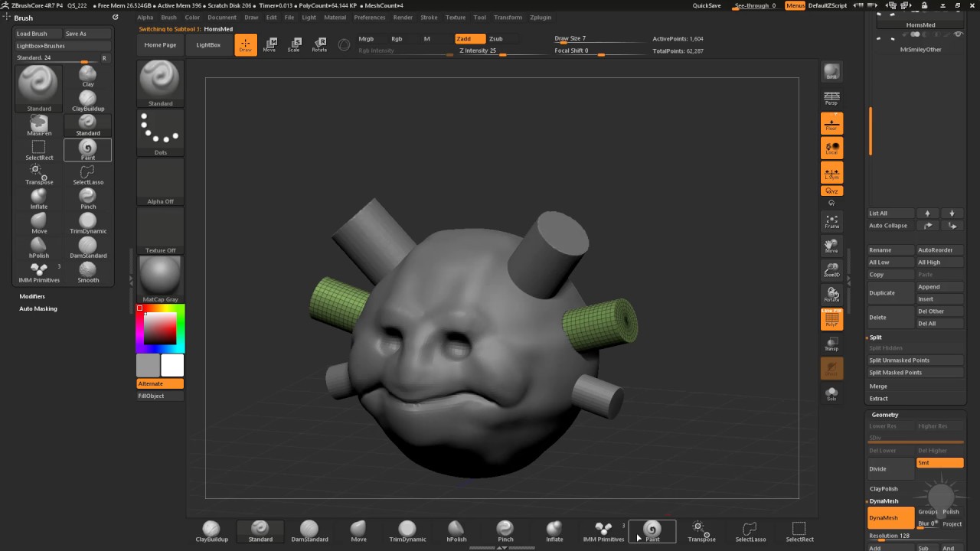Pick a color in the color square
This screenshot has width=980, height=551.
point(160,328)
